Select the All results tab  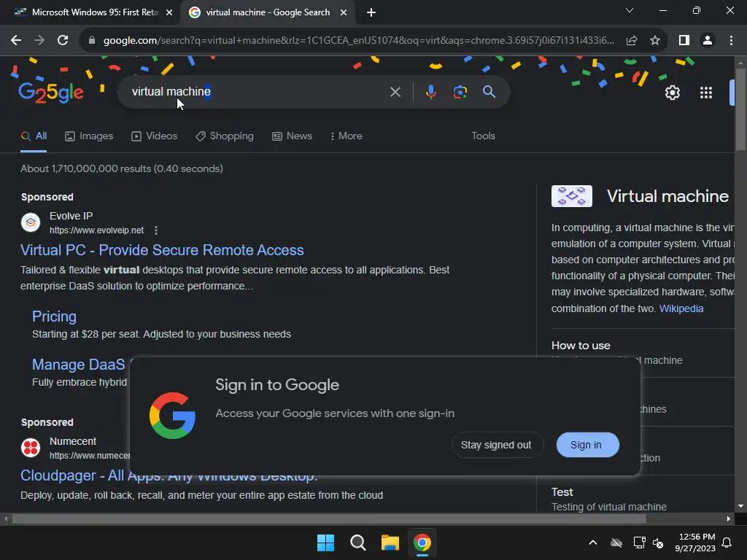pyautogui.click(x=34, y=136)
